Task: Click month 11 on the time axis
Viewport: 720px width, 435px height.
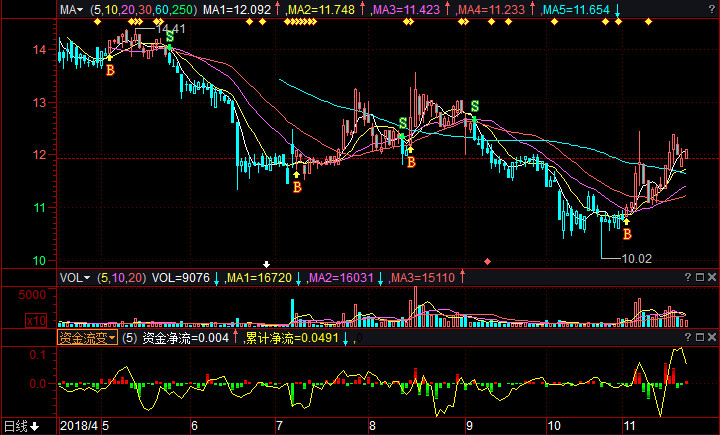Action: point(630,426)
